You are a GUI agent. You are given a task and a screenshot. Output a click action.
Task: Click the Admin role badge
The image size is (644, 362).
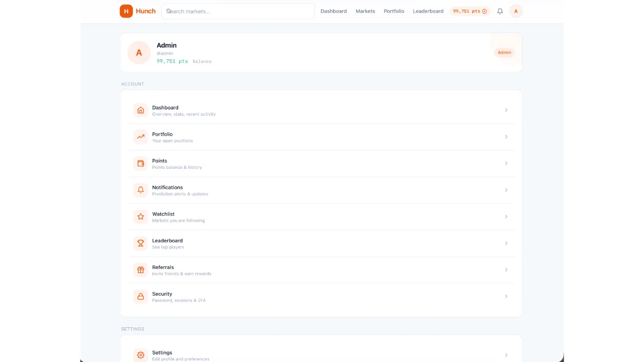click(504, 52)
